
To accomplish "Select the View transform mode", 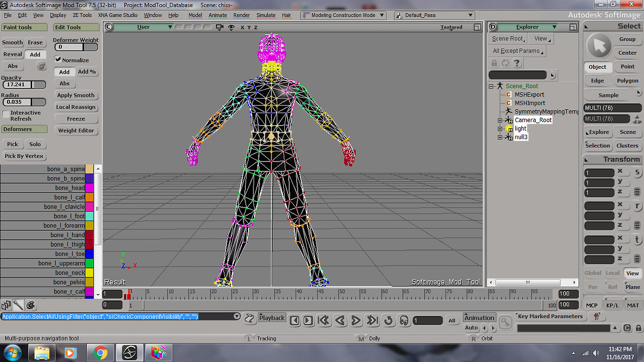I will 632,274.
